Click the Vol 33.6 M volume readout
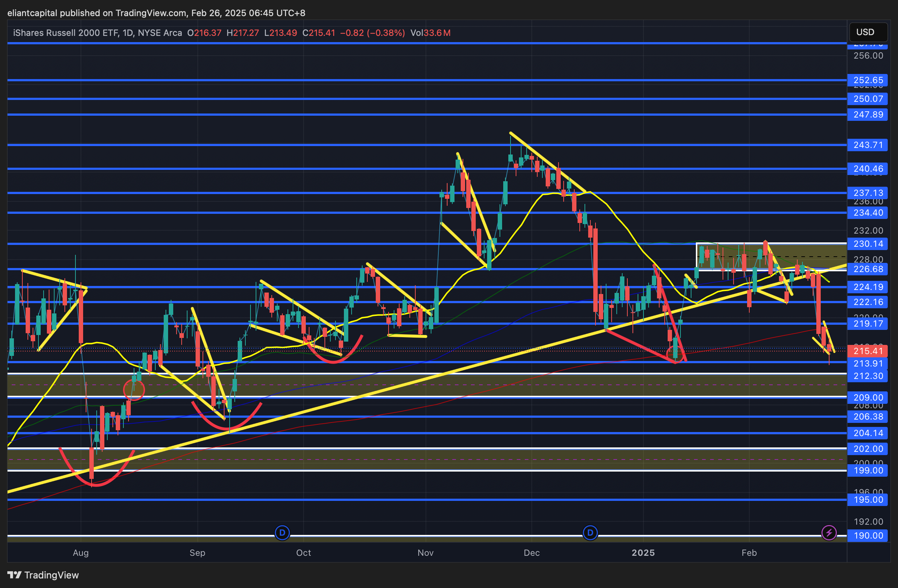 430,33
